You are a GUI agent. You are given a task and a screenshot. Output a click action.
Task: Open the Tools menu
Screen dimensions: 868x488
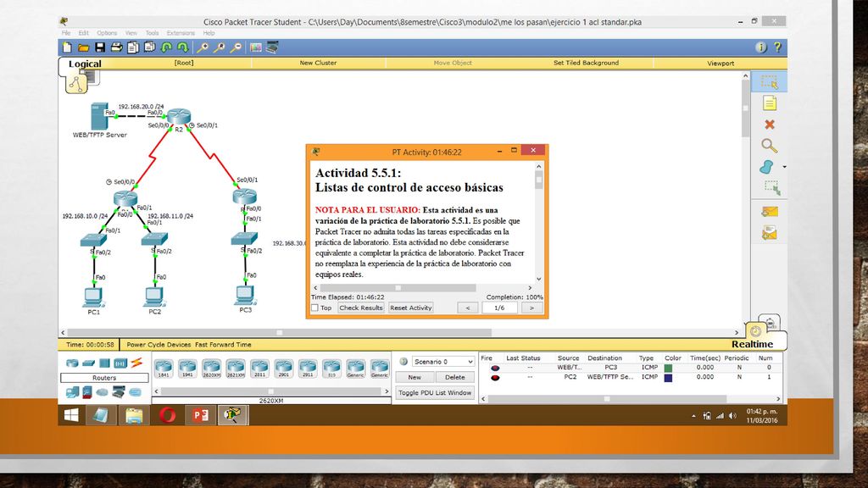click(152, 33)
